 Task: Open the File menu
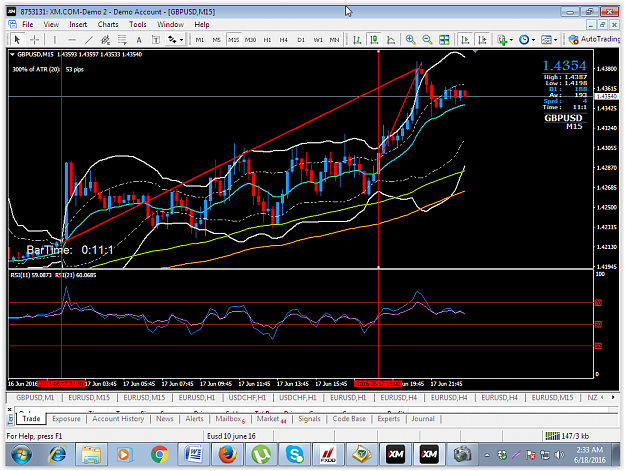28,24
